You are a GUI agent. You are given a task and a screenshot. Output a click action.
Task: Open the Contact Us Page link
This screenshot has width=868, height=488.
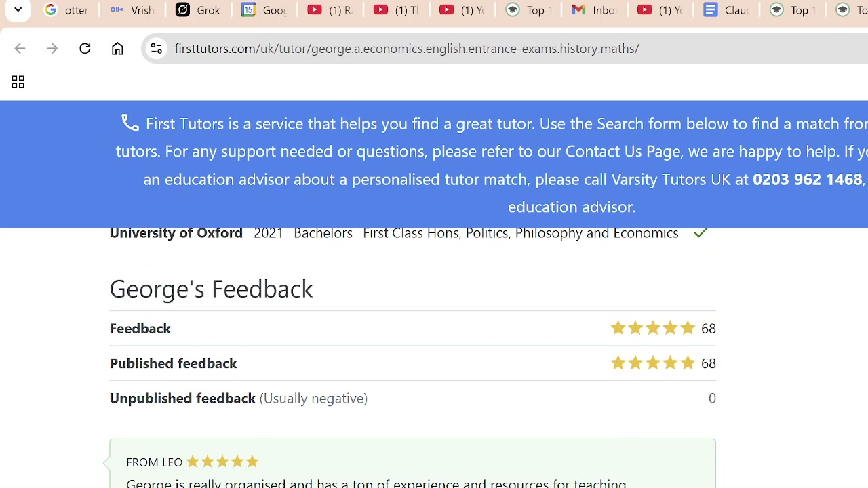(x=623, y=150)
